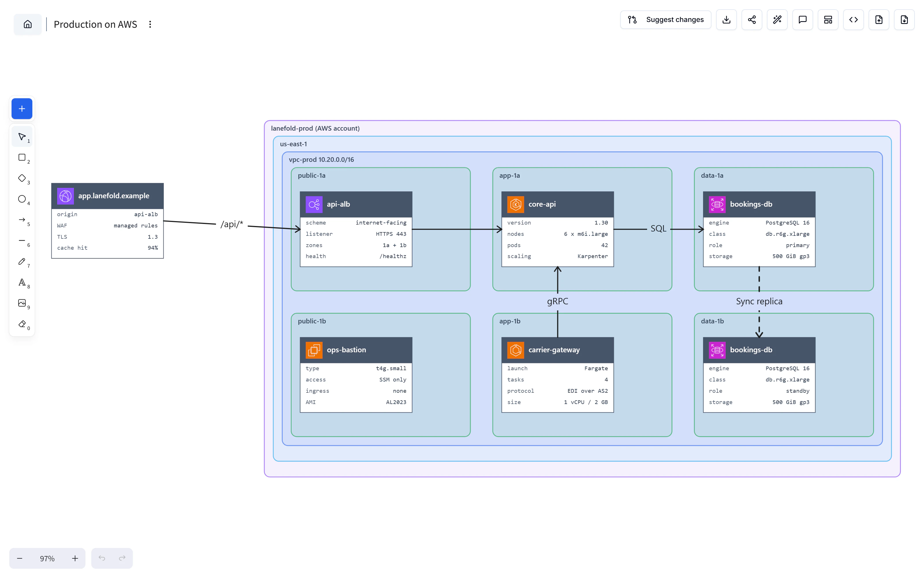Select the image insert tool
The width and height of the screenshot is (924, 578).
pyautogui.click(x=22, y=303)
